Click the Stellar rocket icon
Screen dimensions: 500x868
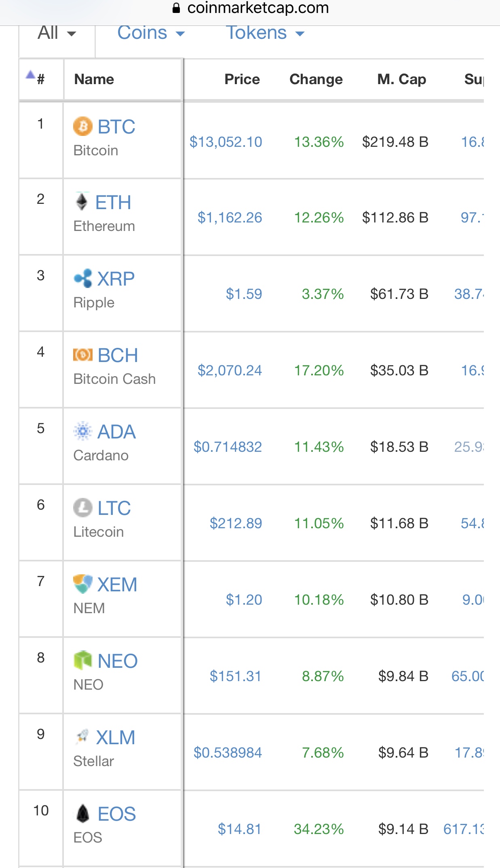[82, 737]
